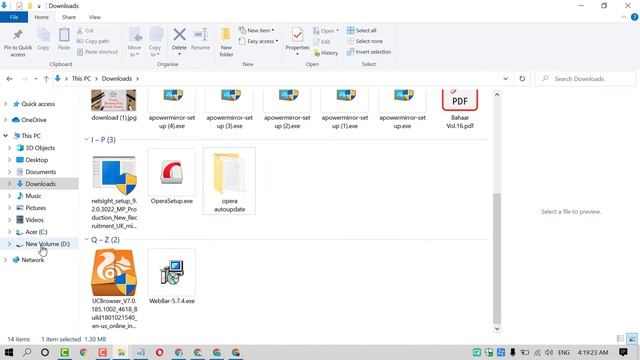Click Select all
The height and width of the screenshot is (360, 640).
[362, 31]
